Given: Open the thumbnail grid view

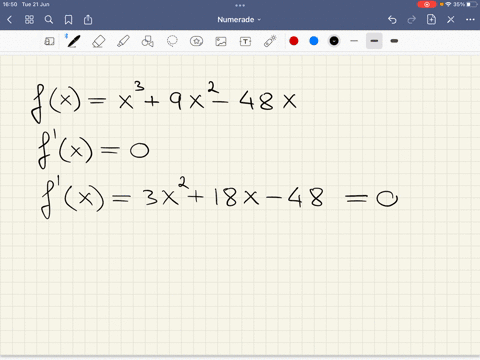Looking at the screenshot, I should tap(29, 20).
